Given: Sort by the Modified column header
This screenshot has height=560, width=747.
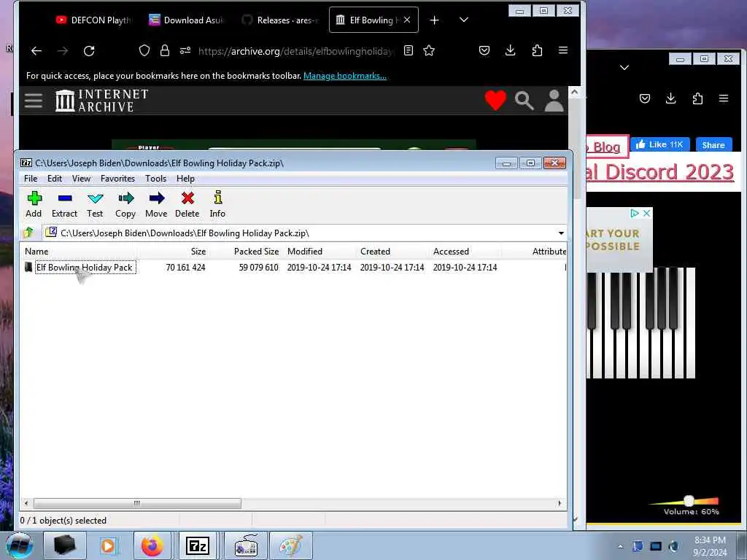Looking at the screenshot, I should coord(305,252).
